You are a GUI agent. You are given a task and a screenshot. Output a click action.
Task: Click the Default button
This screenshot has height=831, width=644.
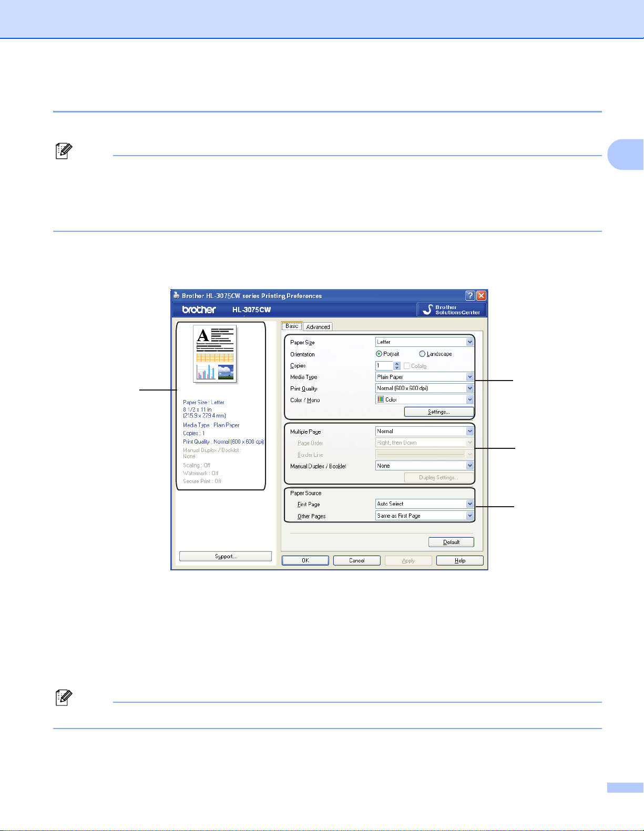click(451, 542)
